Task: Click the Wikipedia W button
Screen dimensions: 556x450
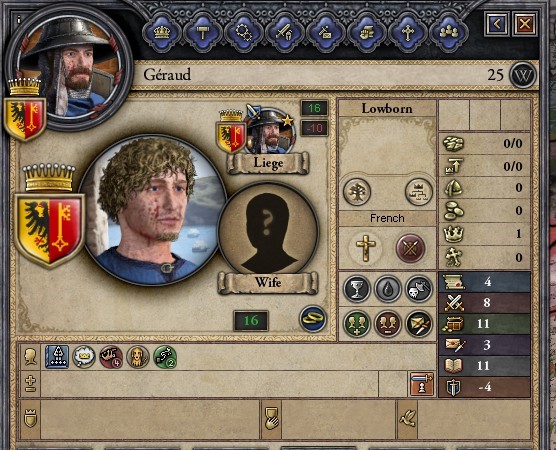Action: click(523, 75)
